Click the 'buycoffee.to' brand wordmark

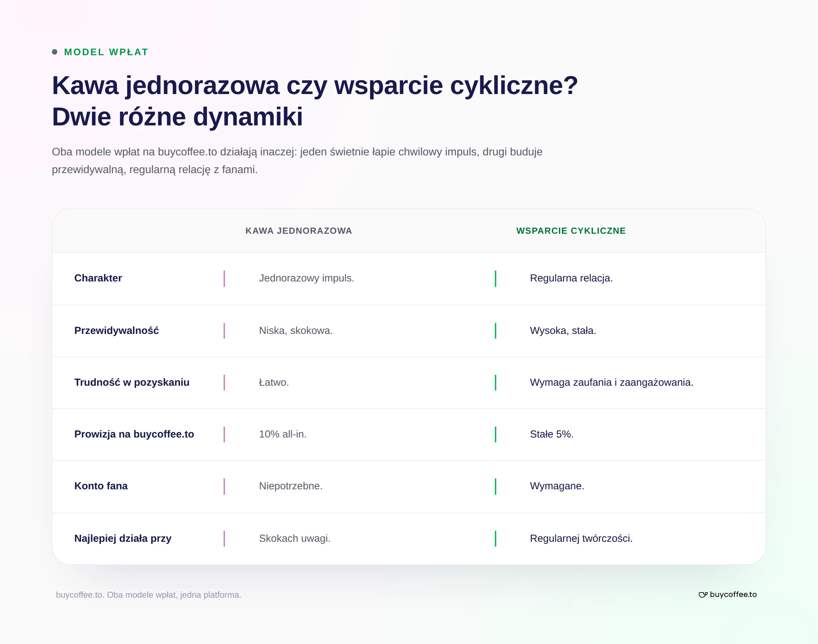tap(733, 595)
